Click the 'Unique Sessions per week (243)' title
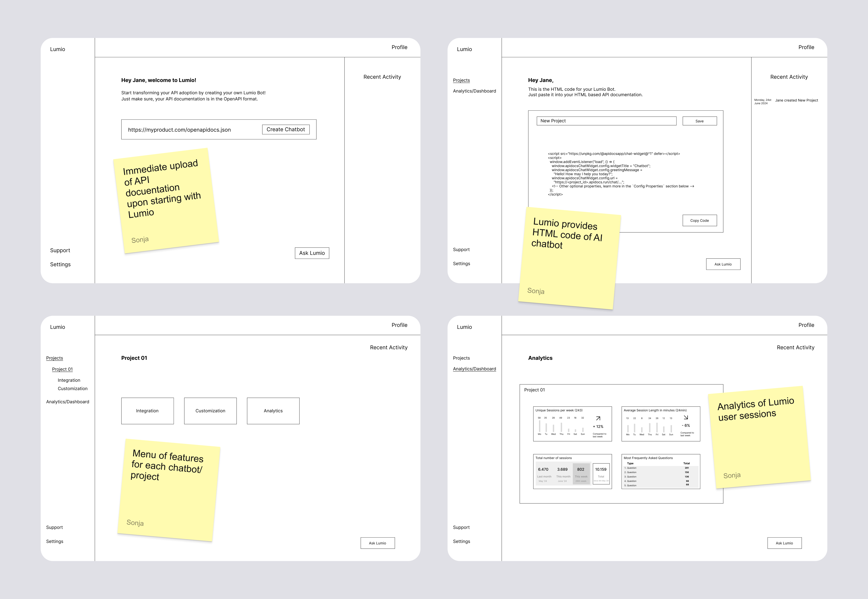The width and height of the screenshot is (868, 599). click(x=559, y=410)
